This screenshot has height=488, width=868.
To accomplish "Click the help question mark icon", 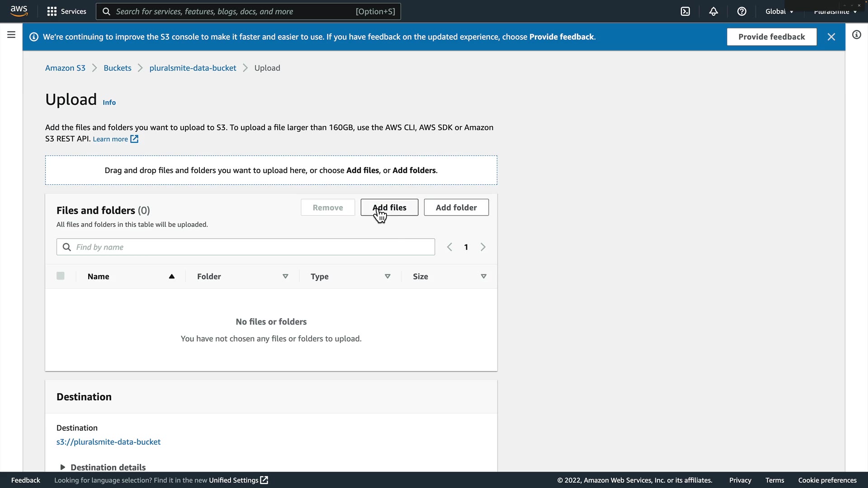I will pos(742,12).
